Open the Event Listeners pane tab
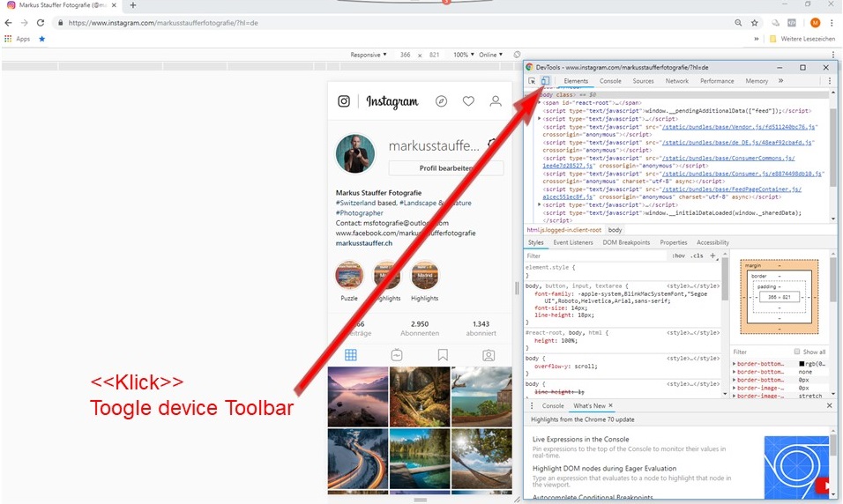 pyautogui.click(x=572, y=242)
